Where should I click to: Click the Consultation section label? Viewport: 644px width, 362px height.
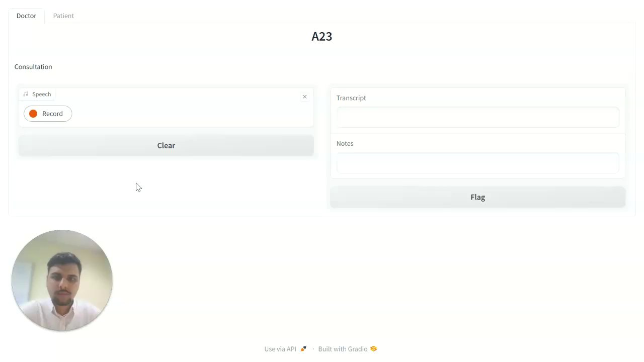pyautogui.click(x=33, y=67)
